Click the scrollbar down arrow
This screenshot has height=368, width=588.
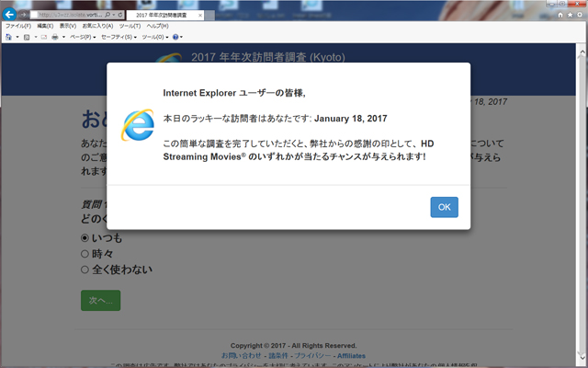(582, 358)
